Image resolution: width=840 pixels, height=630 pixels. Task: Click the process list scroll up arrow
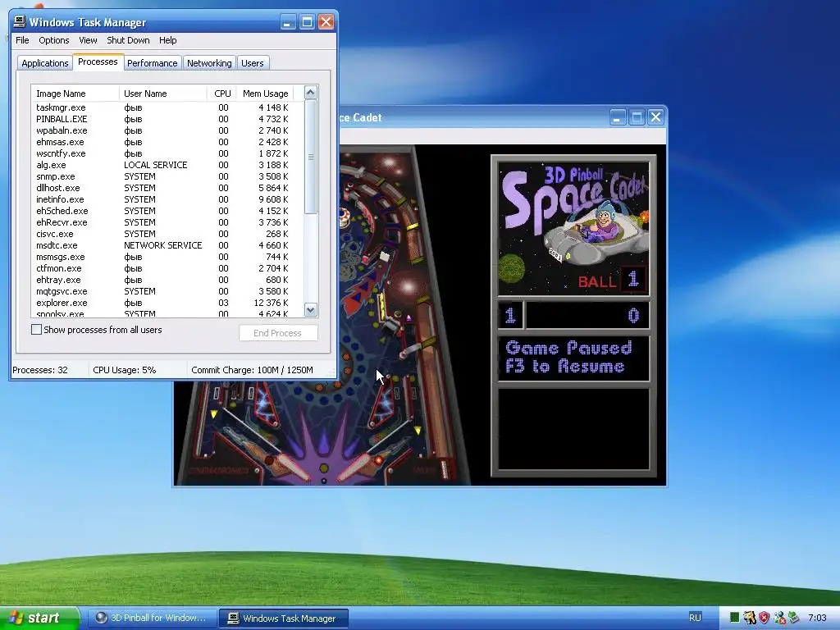[311, 93]
